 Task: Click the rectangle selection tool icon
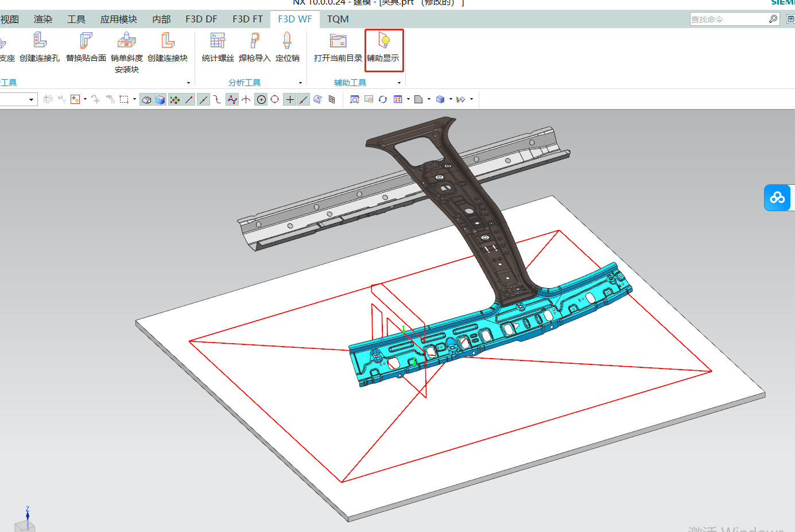click(124, 99)
